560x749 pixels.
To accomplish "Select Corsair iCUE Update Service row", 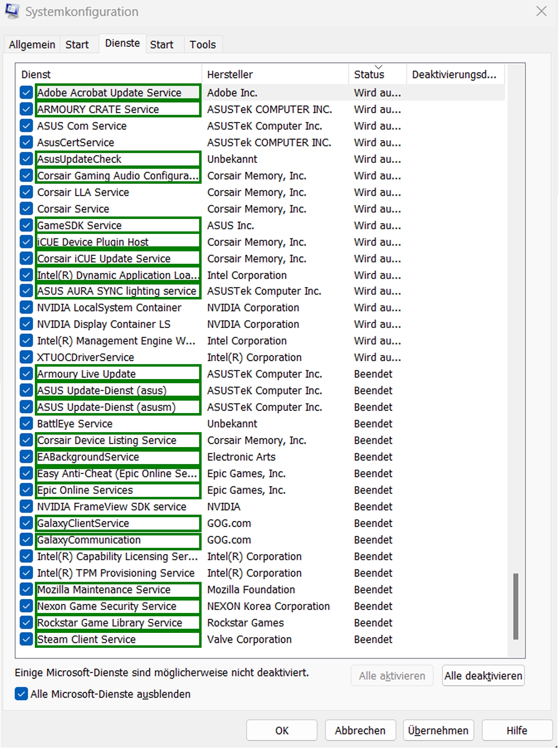I will [x=261, y=258].
